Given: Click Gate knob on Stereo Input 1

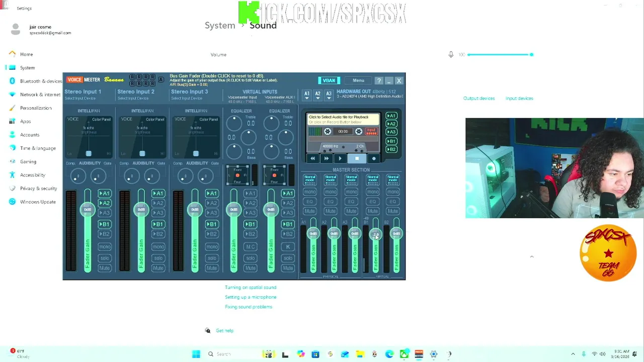Looking at the screenshot, I should pos(98,176).
